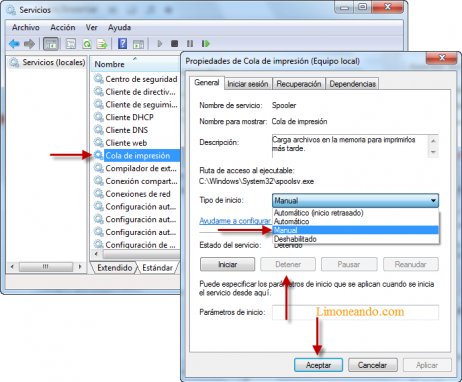Choose Automático startup option
Viewport: 462px width, 382px height.
point(355,221)
